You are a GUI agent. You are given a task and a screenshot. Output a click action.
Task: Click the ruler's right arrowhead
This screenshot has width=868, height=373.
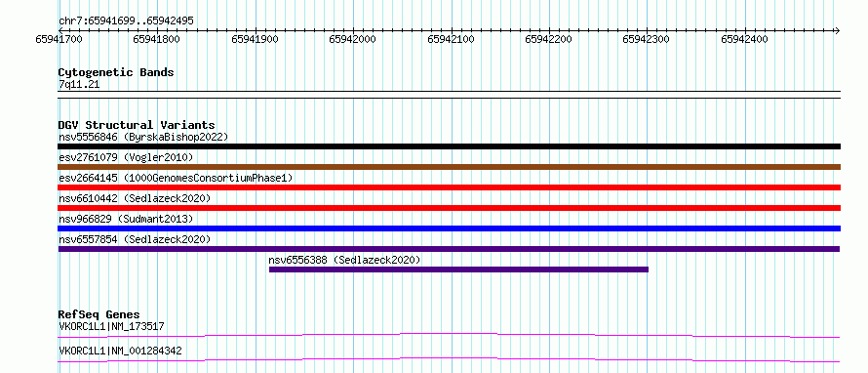click(837, 30)
